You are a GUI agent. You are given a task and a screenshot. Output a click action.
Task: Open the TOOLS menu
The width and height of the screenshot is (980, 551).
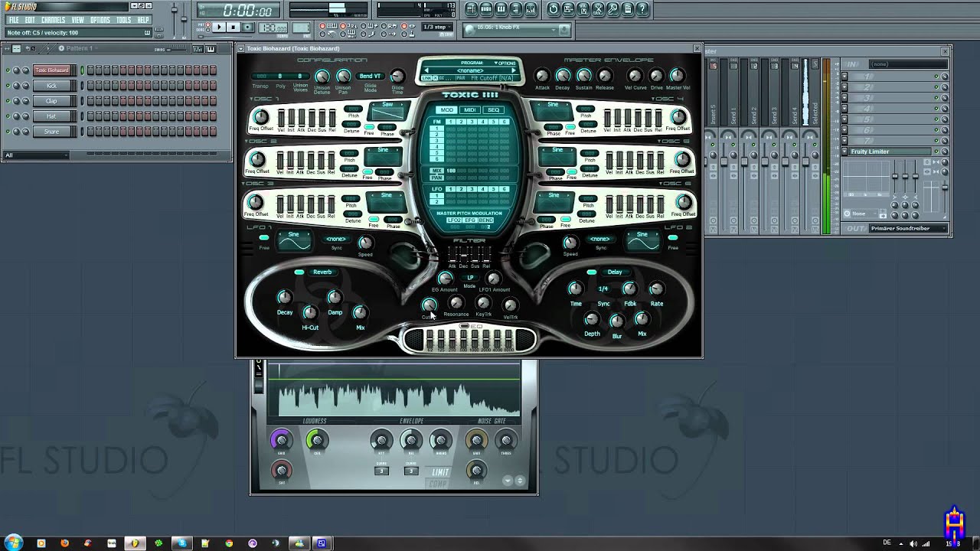pos(123,20)
